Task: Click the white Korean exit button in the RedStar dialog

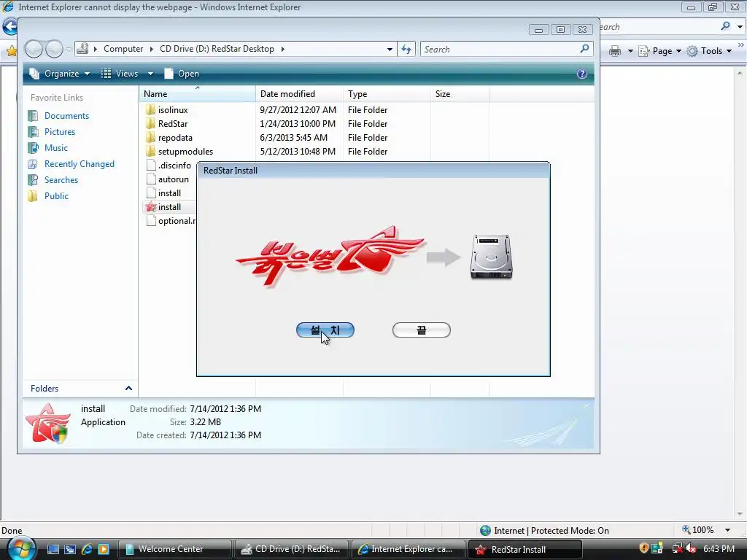Action: coord(421,330)
